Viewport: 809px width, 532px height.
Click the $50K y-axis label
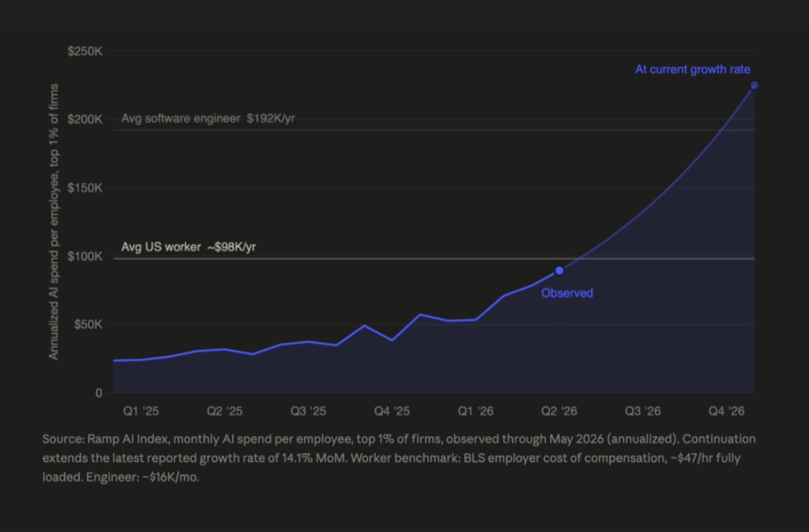(x=88, y=324)
